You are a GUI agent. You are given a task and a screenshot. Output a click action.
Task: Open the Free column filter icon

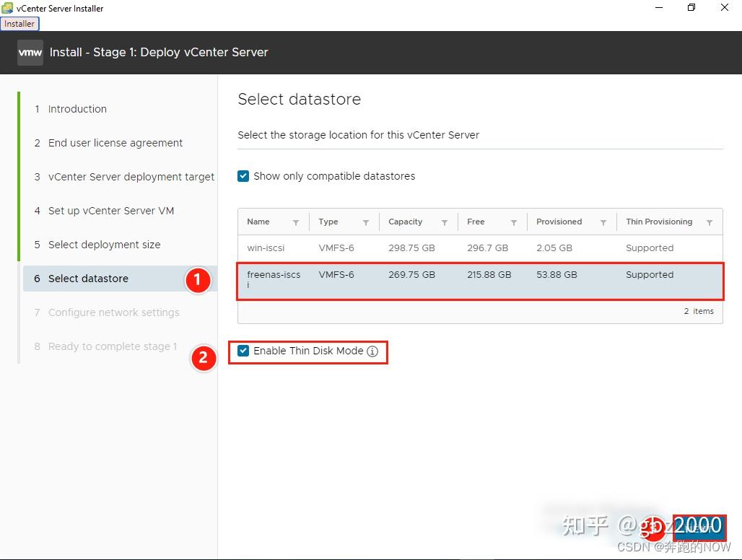coord(513,222)
